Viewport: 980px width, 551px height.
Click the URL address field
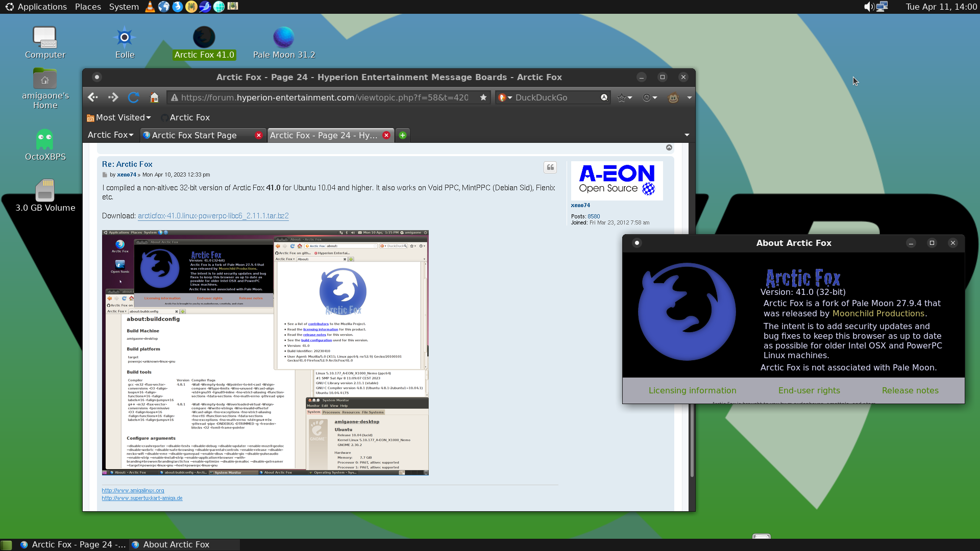point(329,97)
